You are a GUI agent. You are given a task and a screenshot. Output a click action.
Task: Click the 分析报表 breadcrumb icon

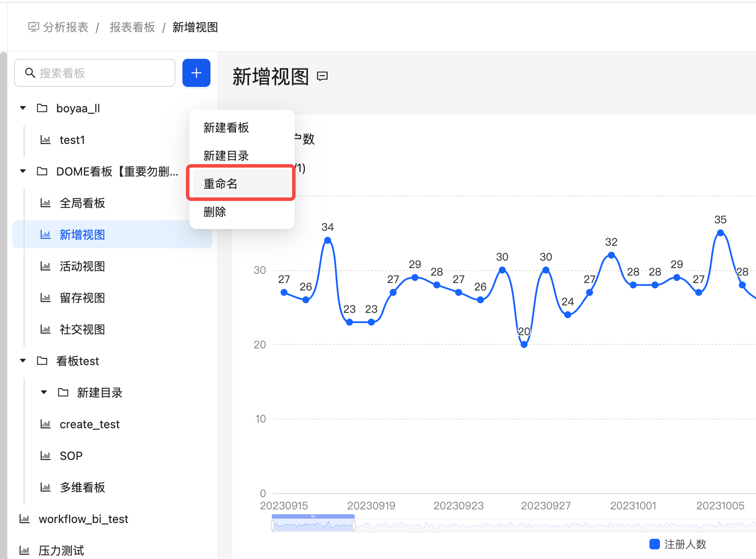click(34, 27)
